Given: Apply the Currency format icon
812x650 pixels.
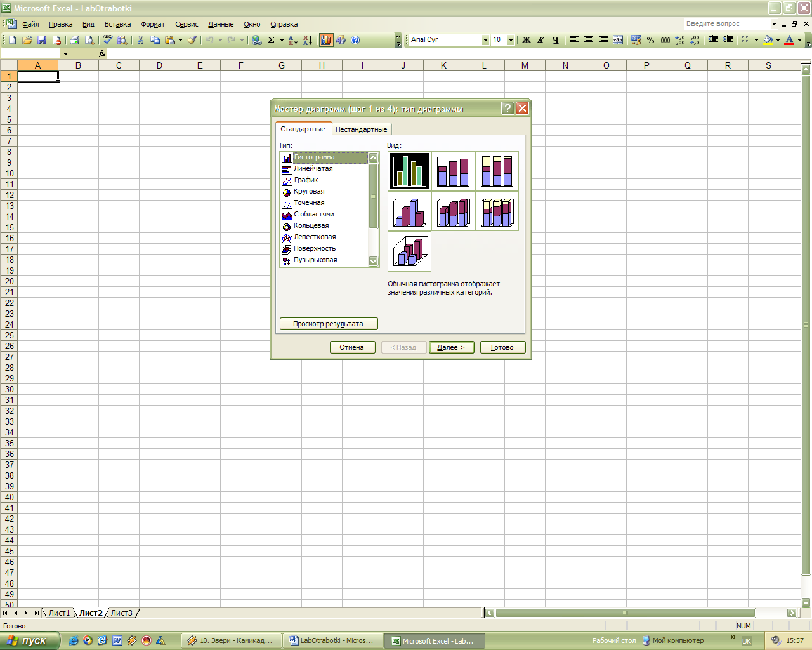Looking at the screenshot, I should point(636,40).
